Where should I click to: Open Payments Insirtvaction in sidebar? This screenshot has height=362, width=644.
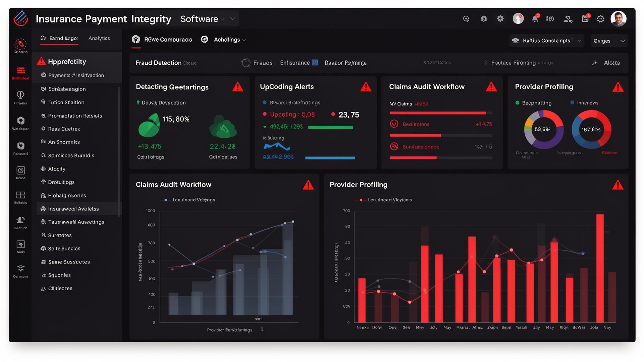coord(76,75)
